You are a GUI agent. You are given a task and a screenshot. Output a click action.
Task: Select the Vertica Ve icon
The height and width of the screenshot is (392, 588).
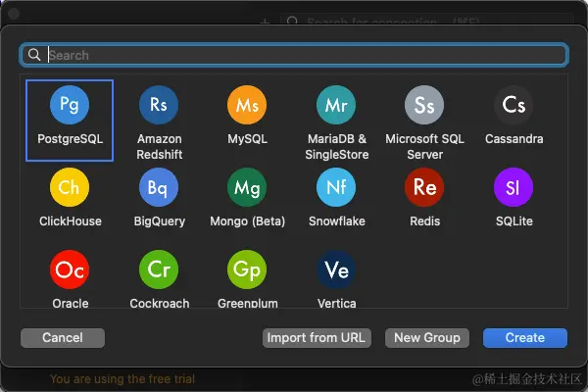point(336,269)
